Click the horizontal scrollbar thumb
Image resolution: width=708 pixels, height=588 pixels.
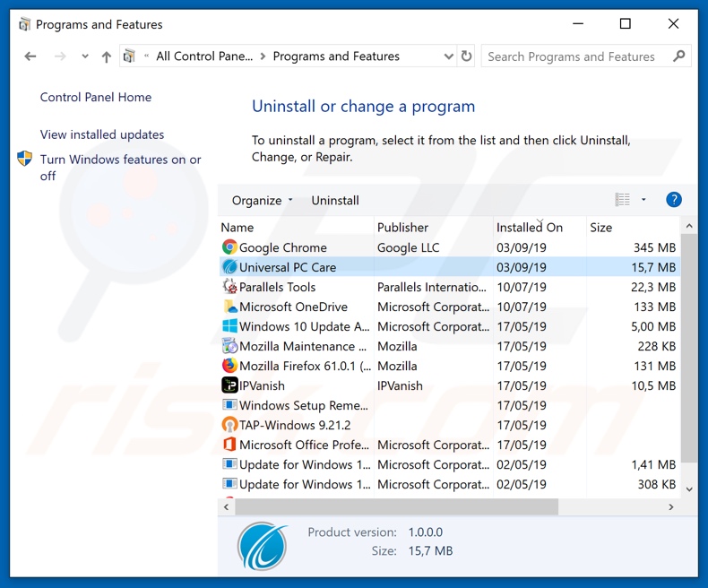(x=396, y=506)
